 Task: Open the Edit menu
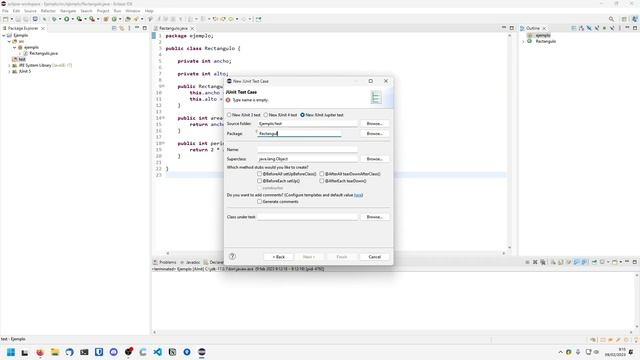point(16,11)
